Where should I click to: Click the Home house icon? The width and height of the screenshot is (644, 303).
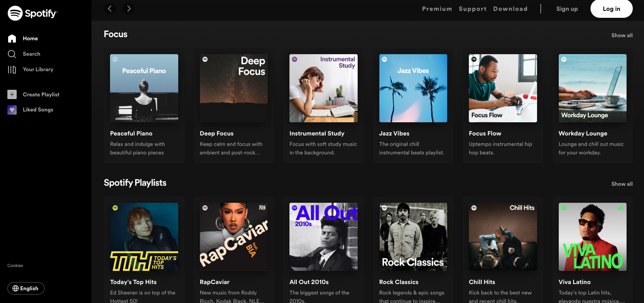tap(12, 38)
